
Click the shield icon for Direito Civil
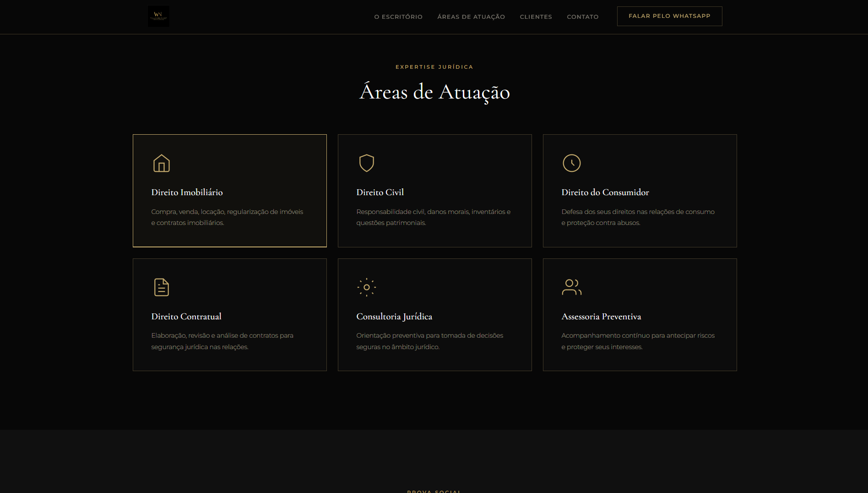click(367, 163)
